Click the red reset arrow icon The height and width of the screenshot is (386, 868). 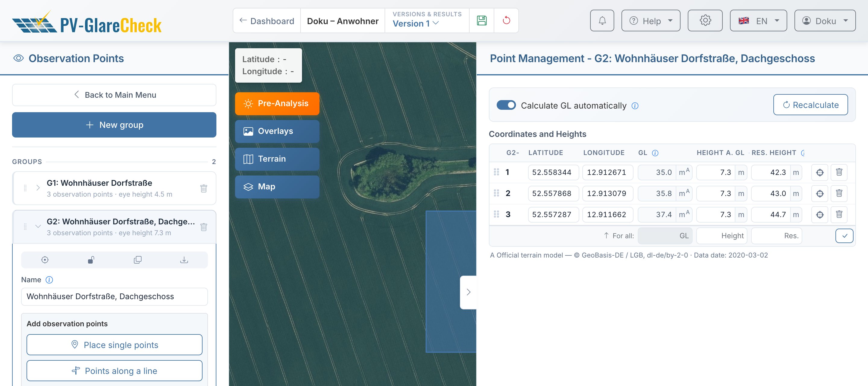506,21
